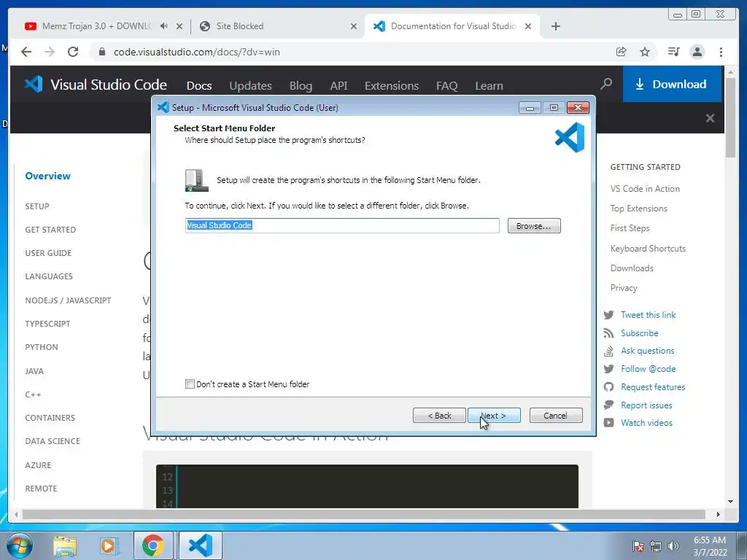
Task: Open Chrome three-dot menu
Action: (x=721, y=52)
